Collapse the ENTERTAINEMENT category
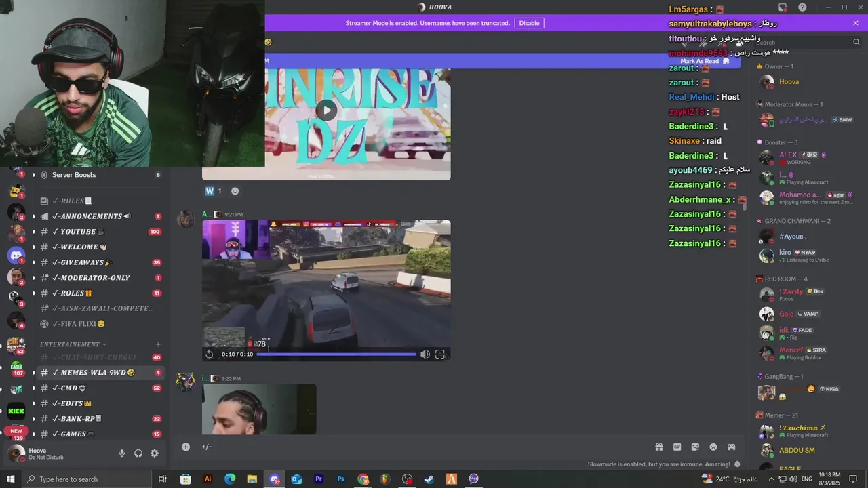868x488 pixels. click(73, 344)
